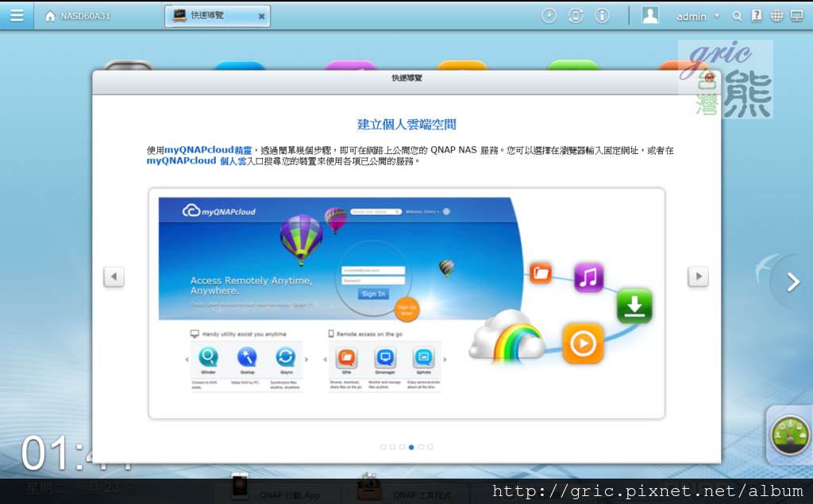Open the myQNAPcloud 個人雲 link
This screenshot has height=504, width=813.
click(197, 161)
